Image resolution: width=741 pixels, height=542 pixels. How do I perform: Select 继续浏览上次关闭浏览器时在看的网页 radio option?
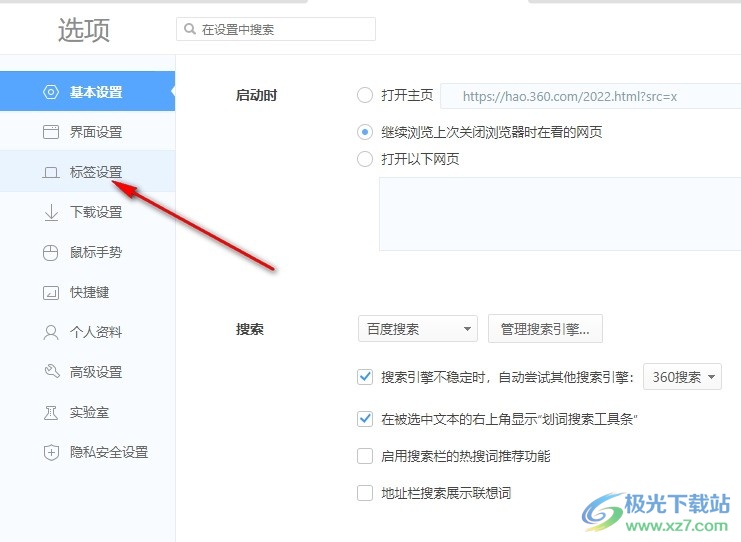point(364,132)
